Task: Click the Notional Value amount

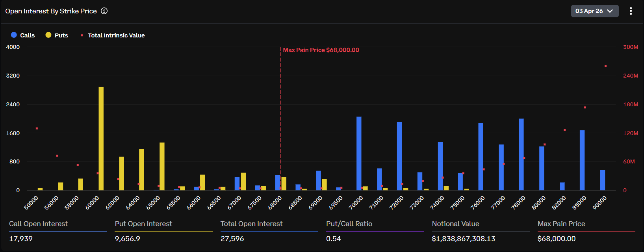Action: [x=464, y=239]
